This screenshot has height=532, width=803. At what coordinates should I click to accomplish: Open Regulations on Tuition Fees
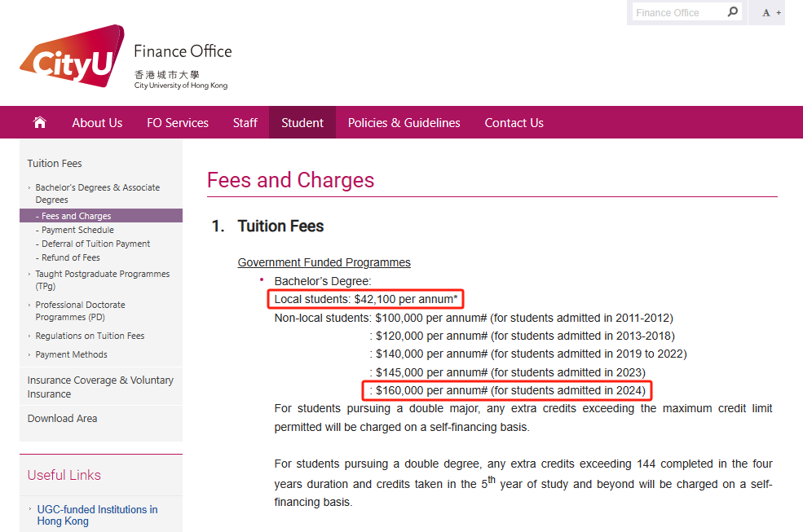tap(90, 336)
